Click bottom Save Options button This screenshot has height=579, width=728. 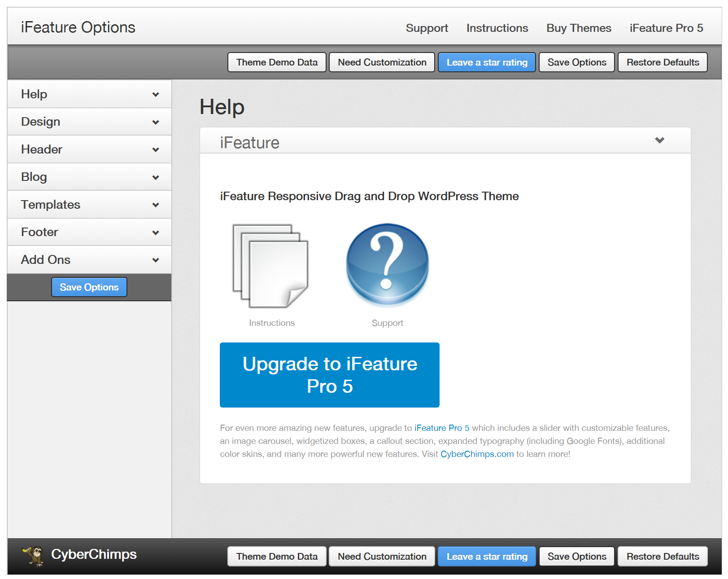[576, 557]
